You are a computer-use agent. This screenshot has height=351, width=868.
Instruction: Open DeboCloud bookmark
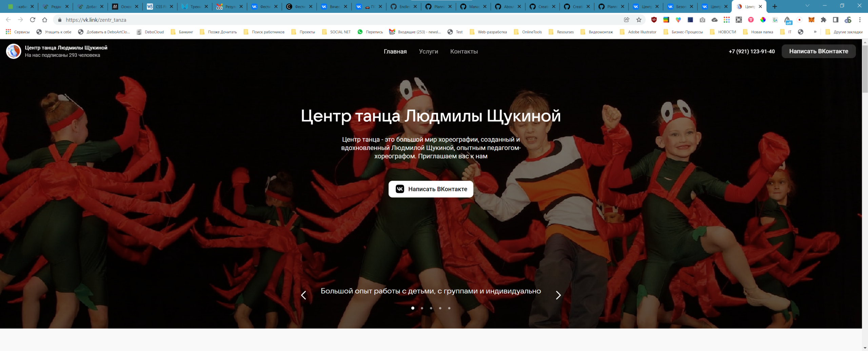150,32
